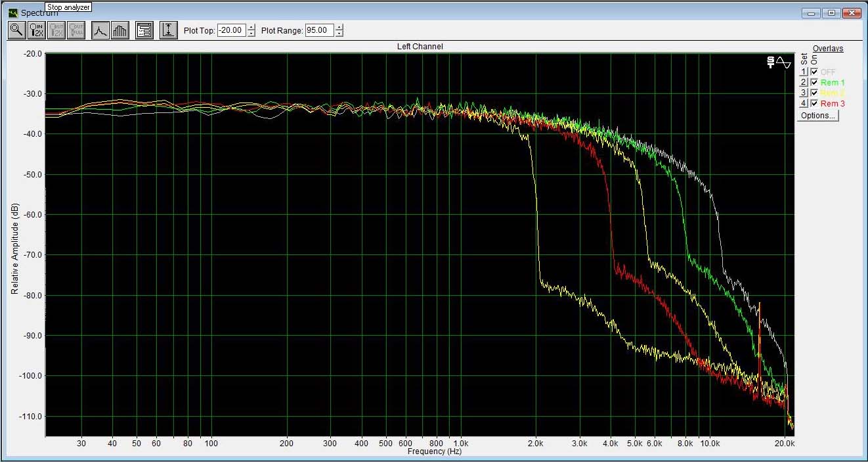Click the 'Rem 3' red overlay label
Viewport: 868px width, 462px height.
[x=833, y=104]
